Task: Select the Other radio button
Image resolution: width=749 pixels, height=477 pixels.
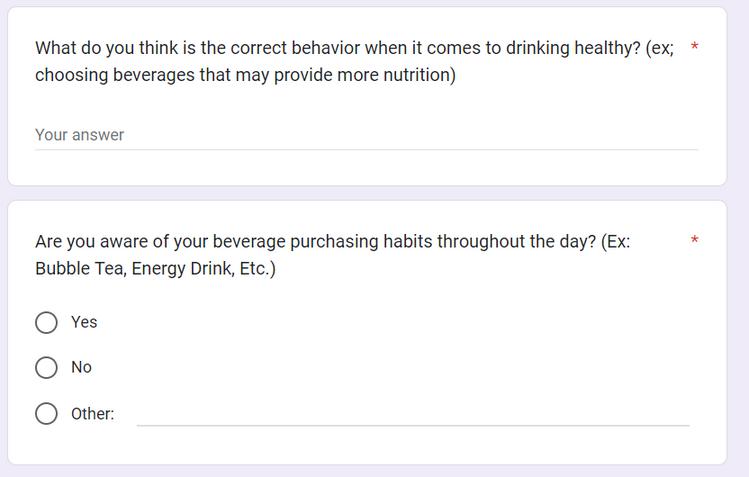Action: pos(46,413)
